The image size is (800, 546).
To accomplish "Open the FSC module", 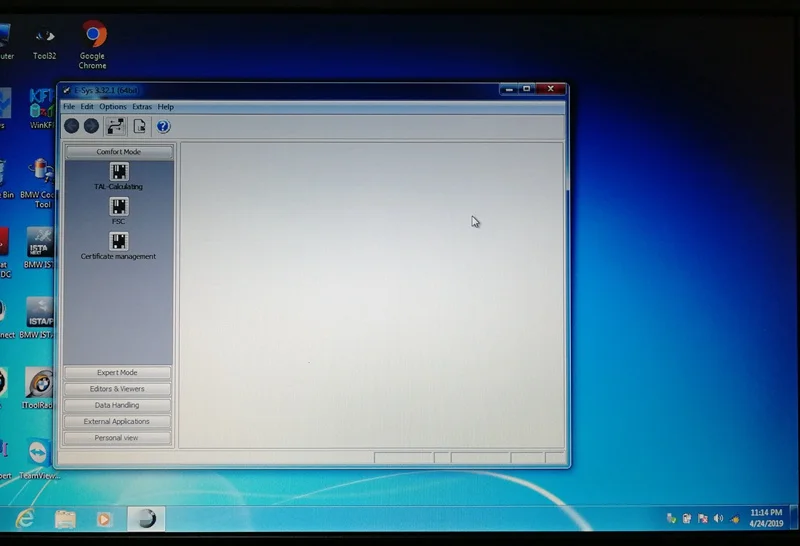I will coord(118,211).
